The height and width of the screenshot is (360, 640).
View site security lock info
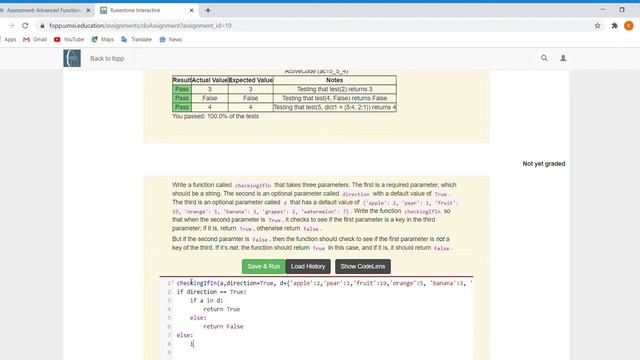(x=42, y=25)
